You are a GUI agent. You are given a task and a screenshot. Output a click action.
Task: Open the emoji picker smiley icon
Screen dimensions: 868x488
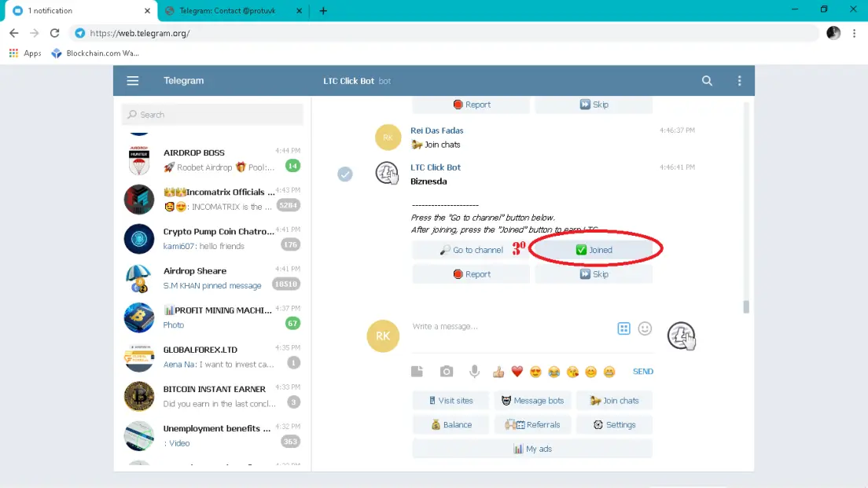pyautogui.click(x=645, y=328)
